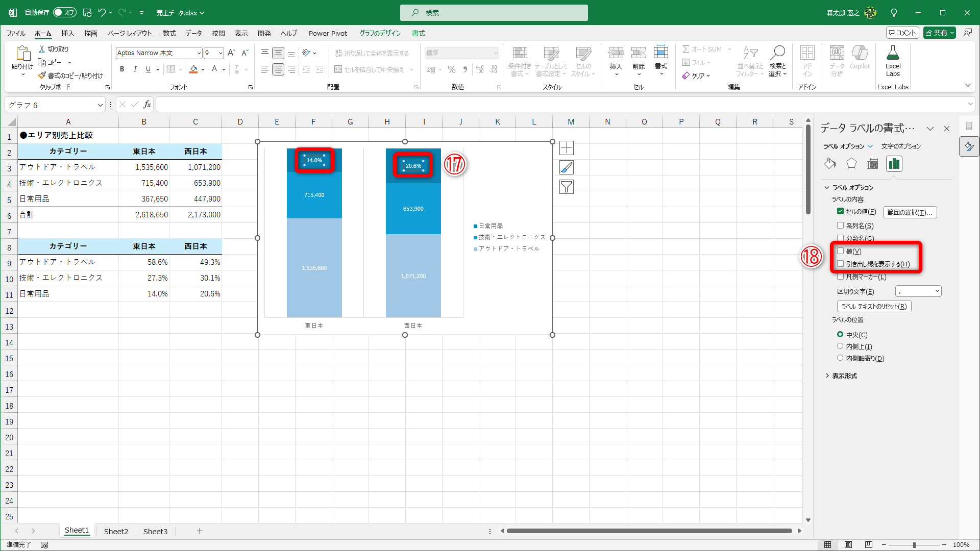Image resolution: width=980 pixels, height=551 pixels.
Task: Toggle bold formatting
Action: 122,69
